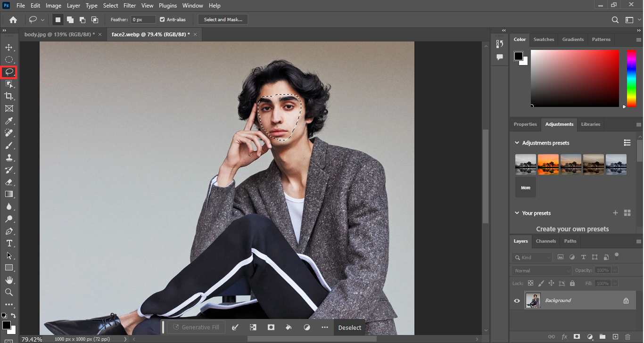Select the Dodge tool
The width and height of the screenshot is (644, 343).
(x=9, y=219)
